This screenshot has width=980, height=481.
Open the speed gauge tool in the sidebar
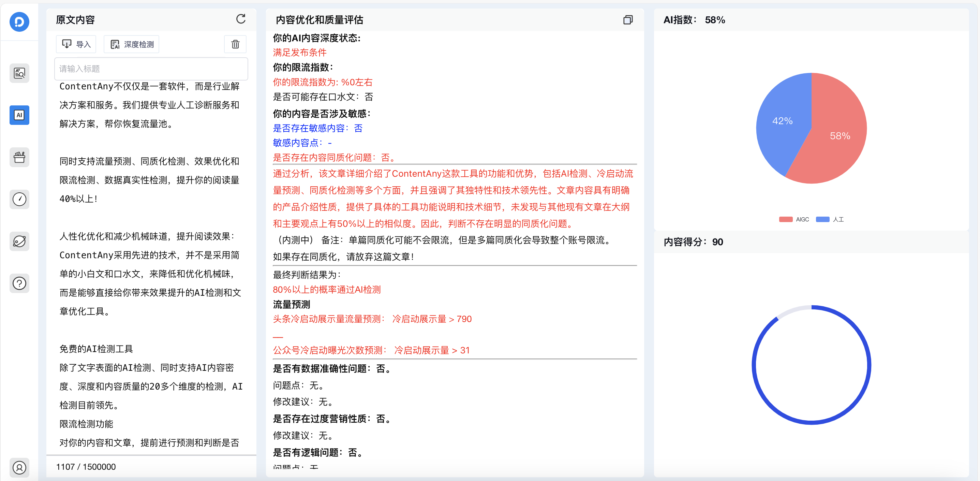click(19, 199)
